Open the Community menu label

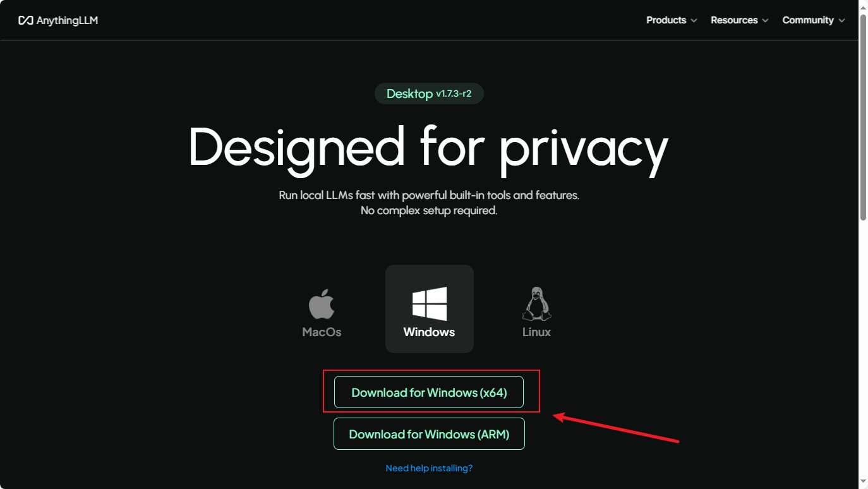pyautogui.click(x=807, y=20)
